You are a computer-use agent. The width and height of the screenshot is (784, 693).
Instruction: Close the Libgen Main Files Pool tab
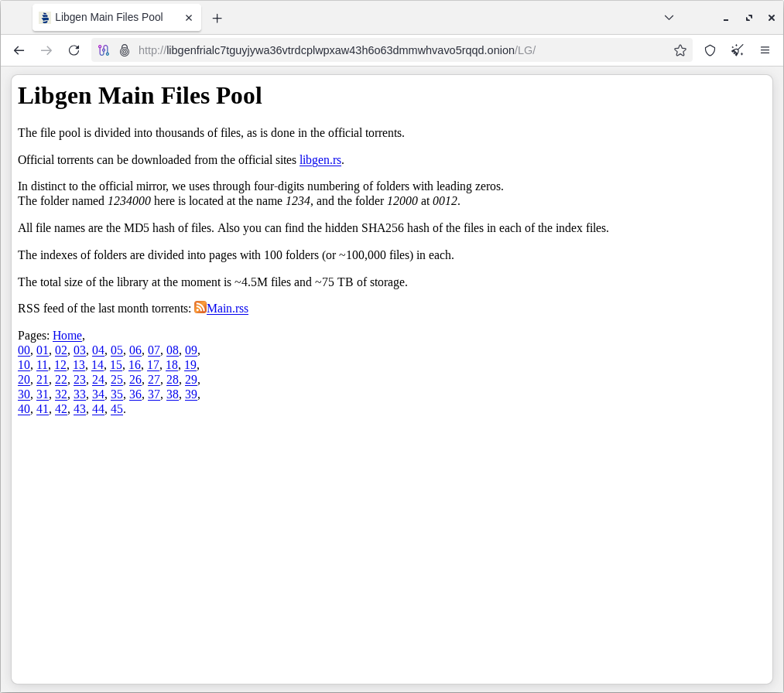pyautogui.click(x=189, y=18)
